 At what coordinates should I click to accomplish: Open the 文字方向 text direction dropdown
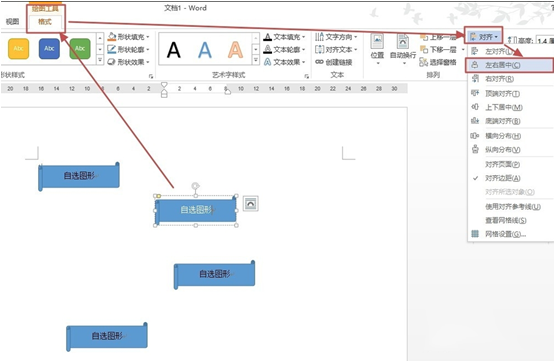click(x=336, y=37)
